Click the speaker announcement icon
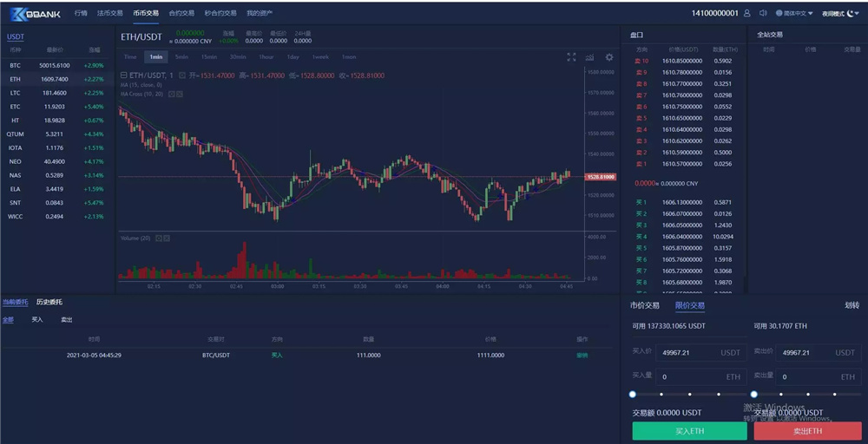868x444 pixels. click(763, 13)
